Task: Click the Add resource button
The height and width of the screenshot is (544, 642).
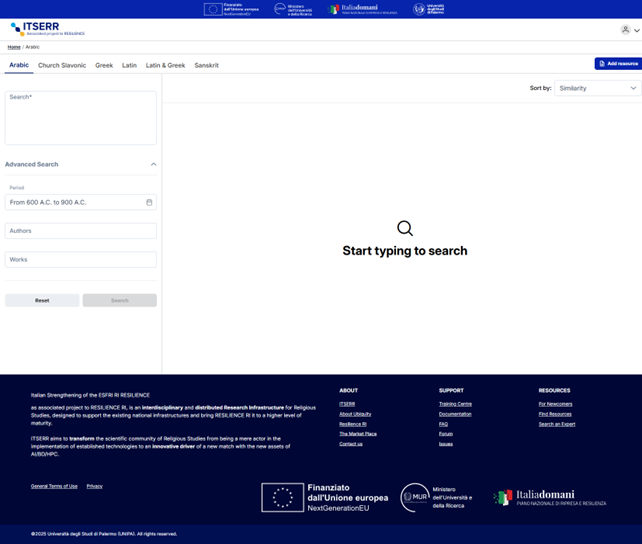Action: click(617, 63)
